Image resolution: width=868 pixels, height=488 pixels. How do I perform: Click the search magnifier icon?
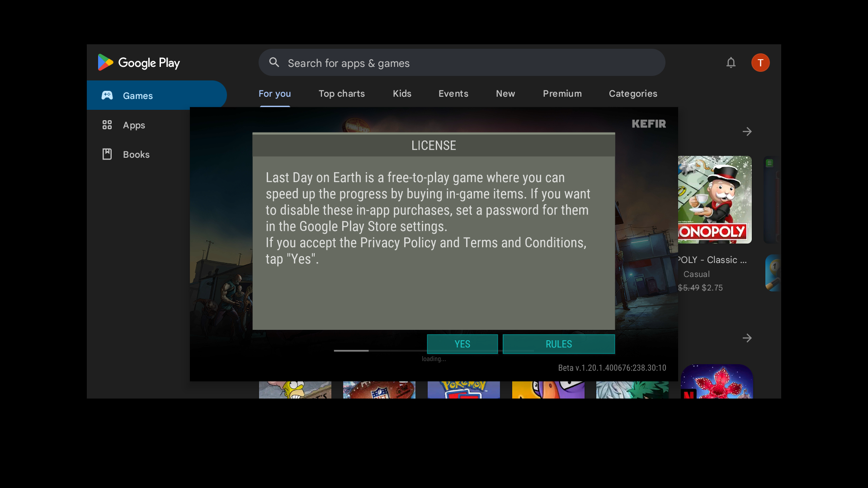coord(274,62)
